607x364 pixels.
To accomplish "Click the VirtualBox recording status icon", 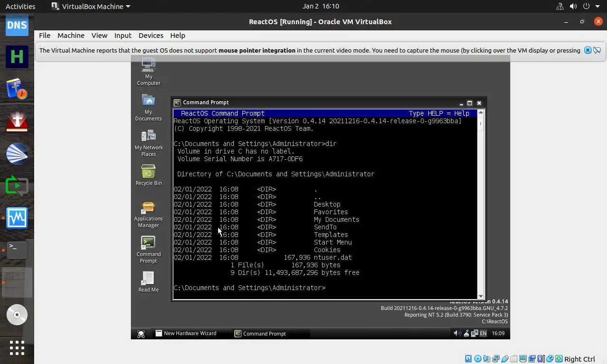I will pos(532,359).
